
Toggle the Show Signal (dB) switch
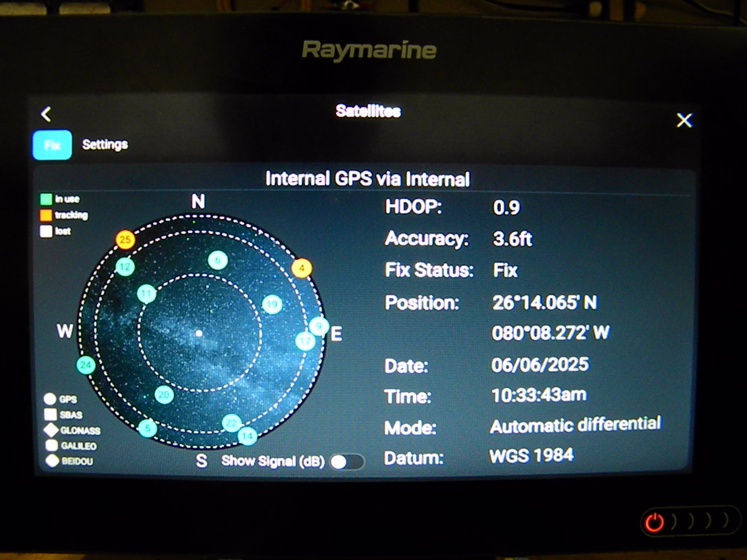click(347, 462)
